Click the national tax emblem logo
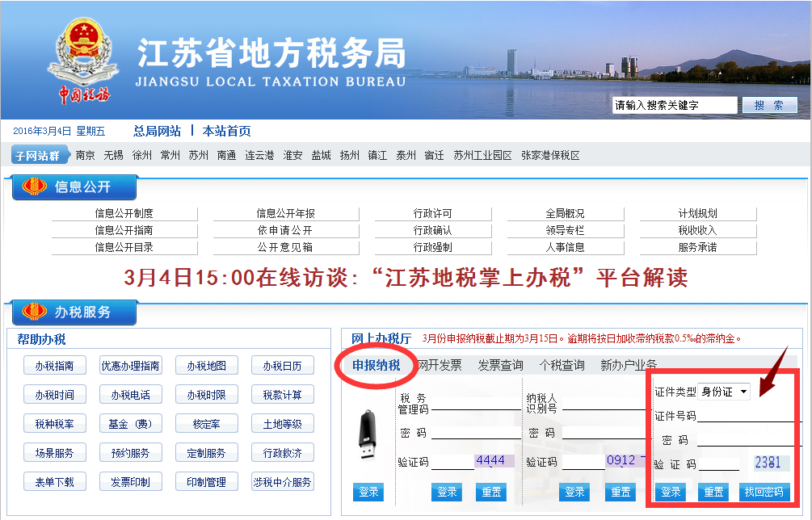This screenshot has width=812, height=520. 83,61
